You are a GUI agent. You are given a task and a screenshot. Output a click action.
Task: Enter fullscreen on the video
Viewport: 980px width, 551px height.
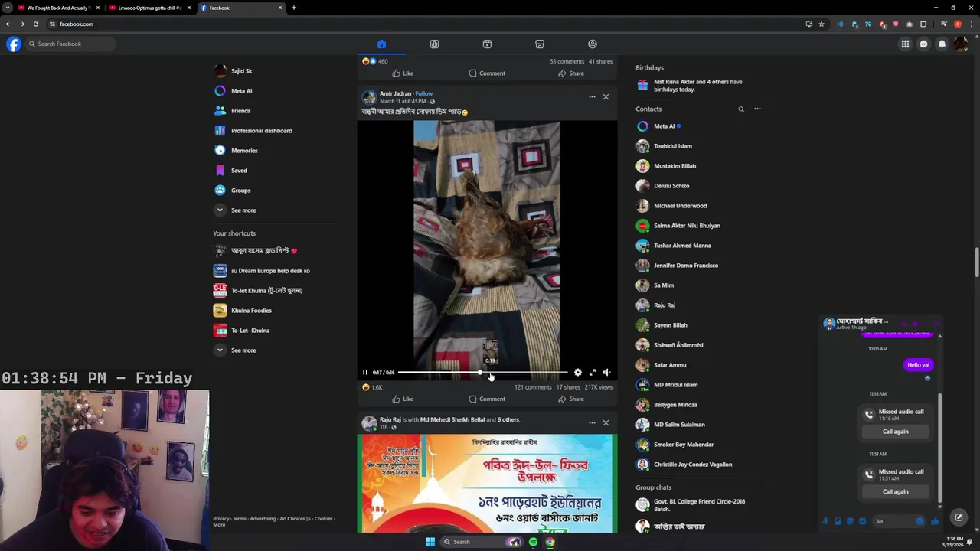(x=593, y=373)
